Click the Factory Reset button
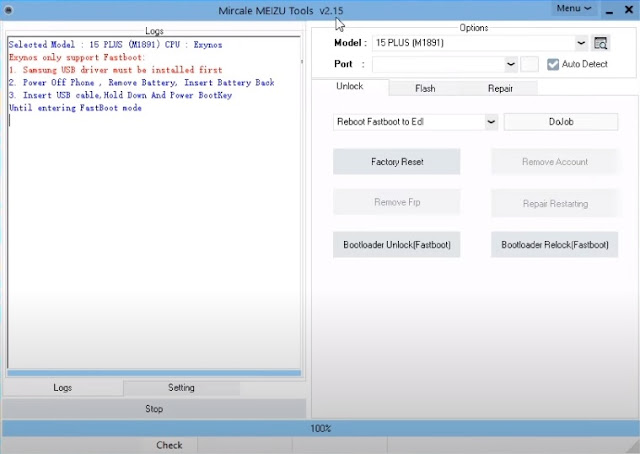Image resolution: width=640 pixels, height=454 pixels. 397,162
